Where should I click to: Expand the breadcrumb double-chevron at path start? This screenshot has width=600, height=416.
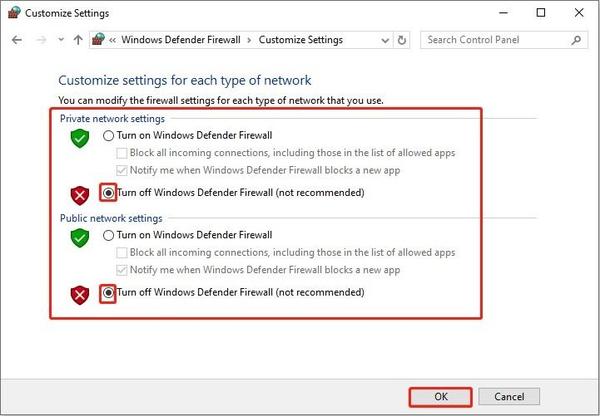pyautogui.click(x=113, y=40)
